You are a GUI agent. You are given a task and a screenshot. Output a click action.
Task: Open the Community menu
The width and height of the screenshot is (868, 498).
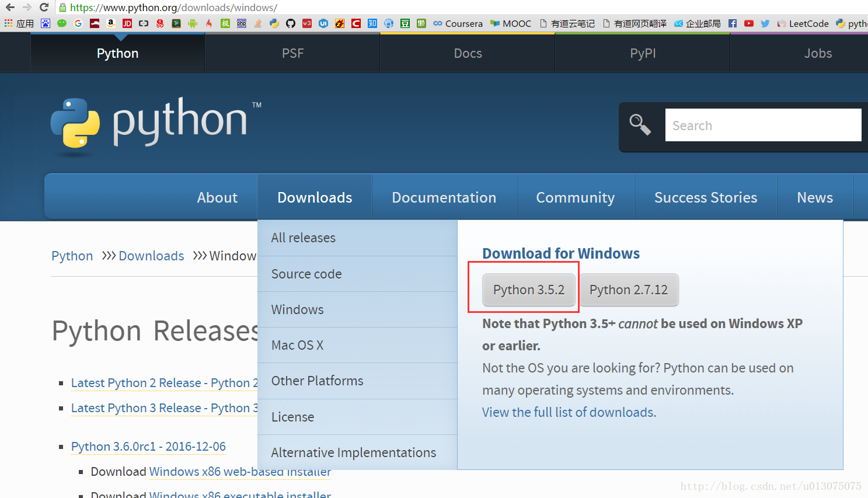click(x=575, y=197)
